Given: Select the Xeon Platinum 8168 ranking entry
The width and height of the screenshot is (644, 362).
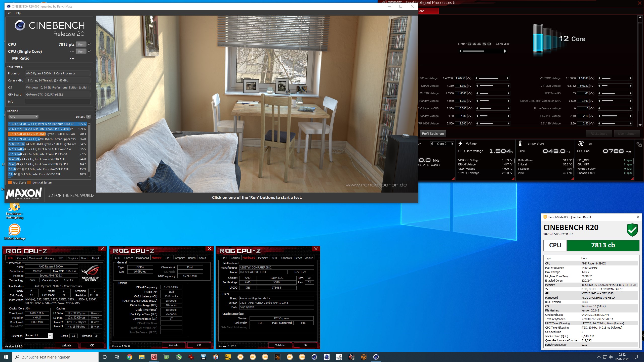Looking at the screenshot, I should click(x=47, y=124).
